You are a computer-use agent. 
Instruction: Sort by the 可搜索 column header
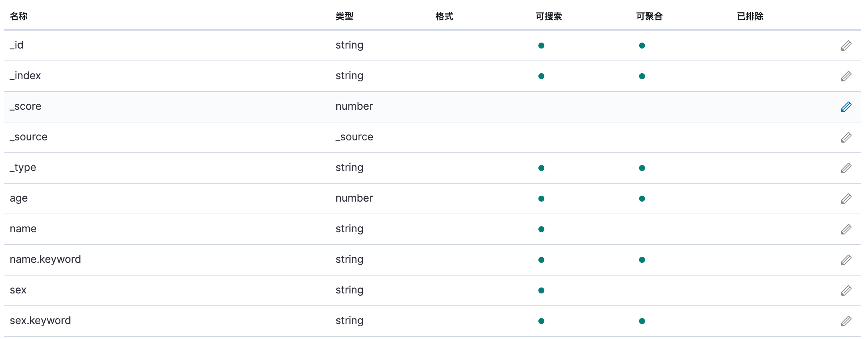(x=548, y=16)
